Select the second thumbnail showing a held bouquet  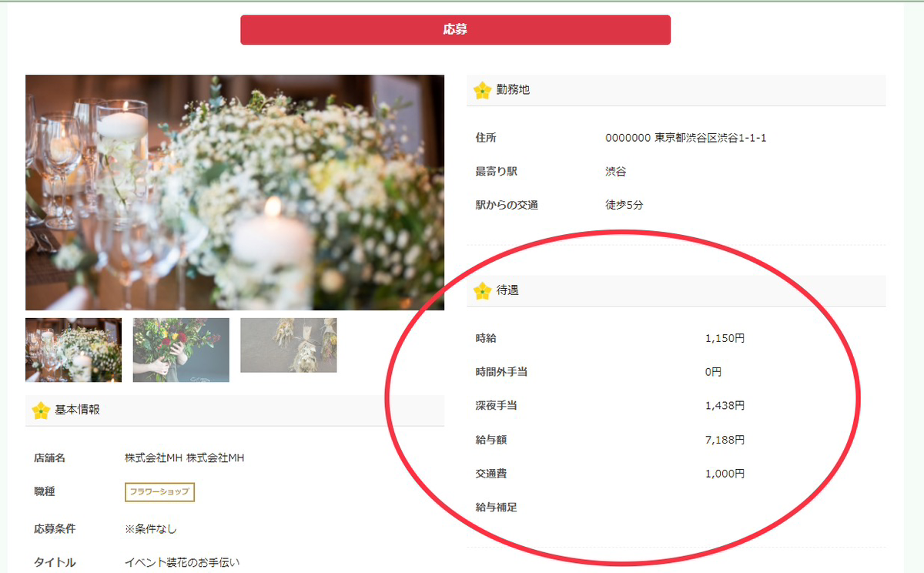[x=181, y=350]
